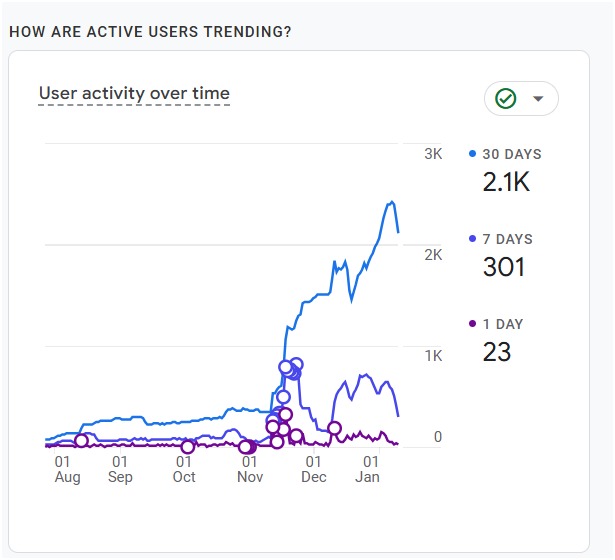Select the 30 DAYS legend label

pos(512,154)
